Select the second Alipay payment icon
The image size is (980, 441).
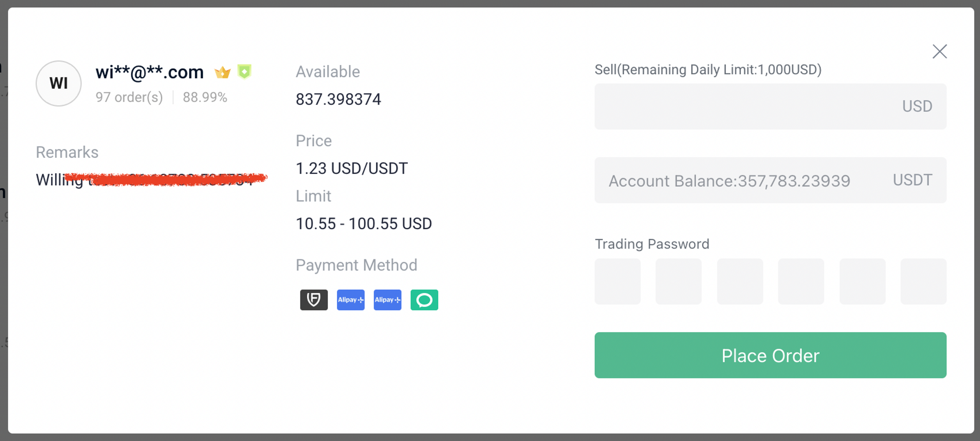click(387, 300)
